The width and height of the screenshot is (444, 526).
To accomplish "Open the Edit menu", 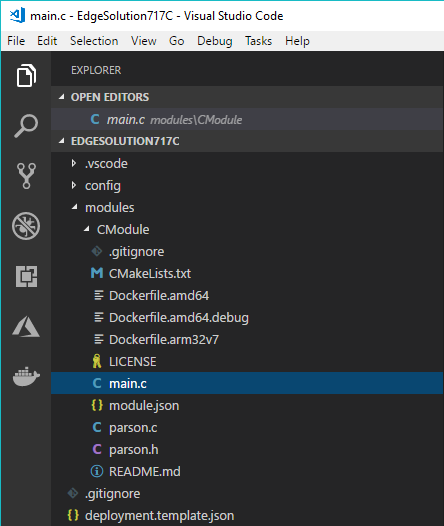I will point(47,41).
